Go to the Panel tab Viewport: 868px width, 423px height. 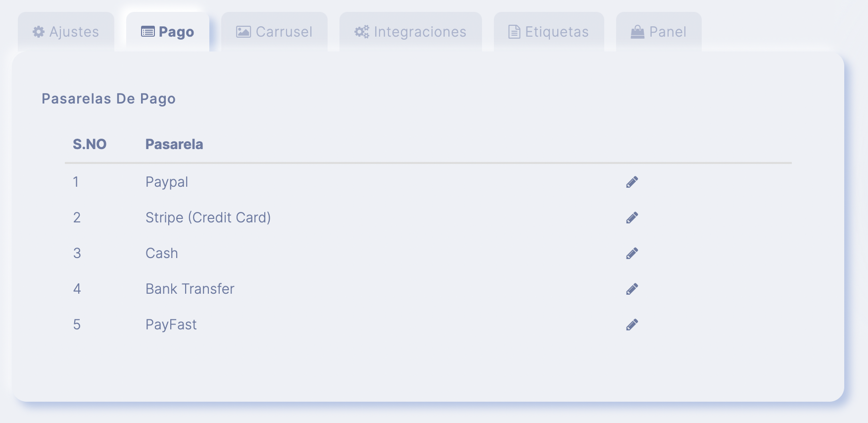659,32
